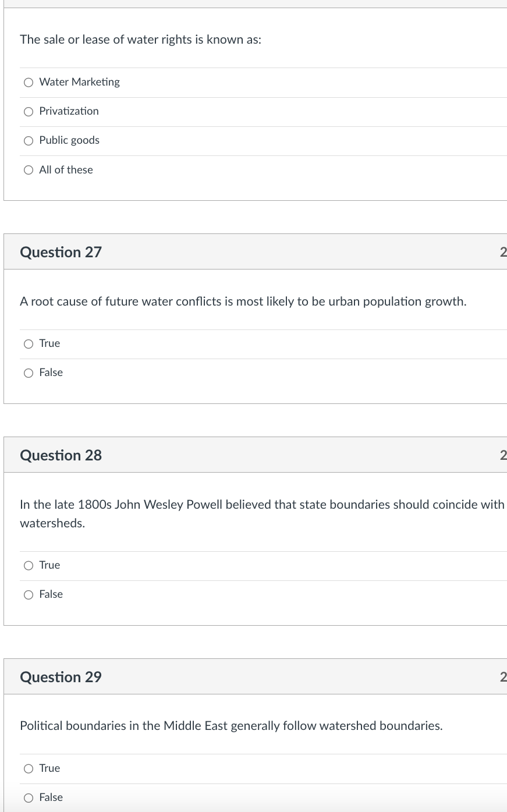Image resolution: width=507 pixels, height=812 pixels.
Task: Pick the All of these option
Action: click(x=29, y=170)
